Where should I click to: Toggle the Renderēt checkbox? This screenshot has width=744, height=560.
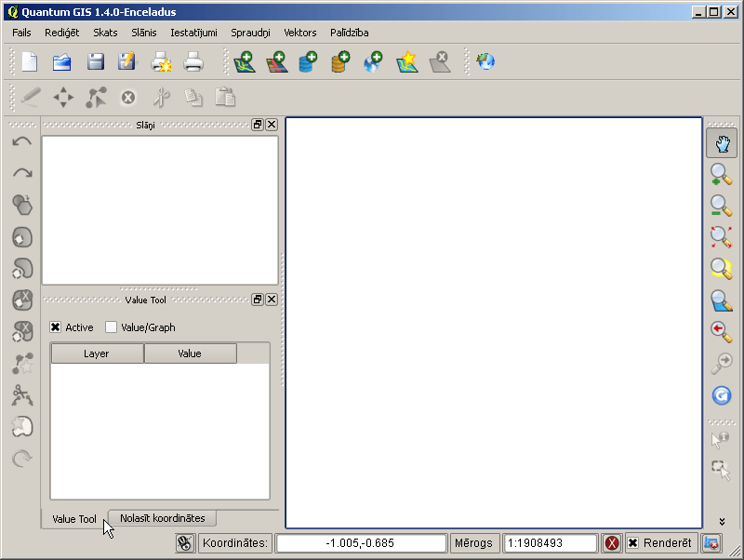633,542
